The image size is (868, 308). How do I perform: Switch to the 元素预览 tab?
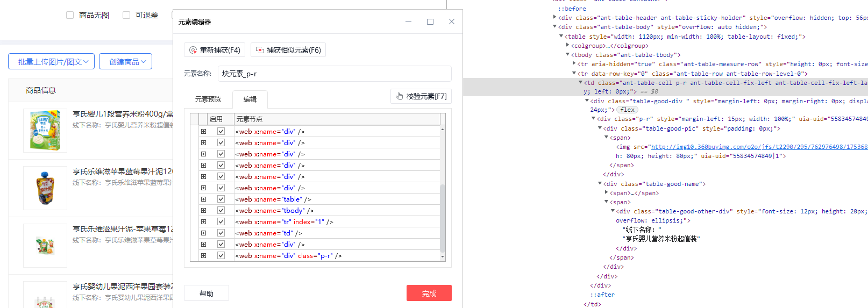coord(208,99)
